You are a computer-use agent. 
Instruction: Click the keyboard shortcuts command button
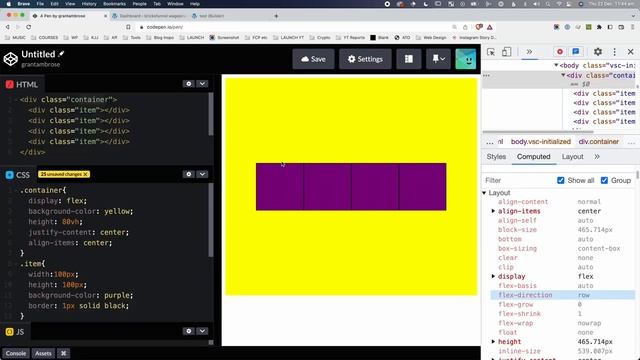click(x=63, y=353)
